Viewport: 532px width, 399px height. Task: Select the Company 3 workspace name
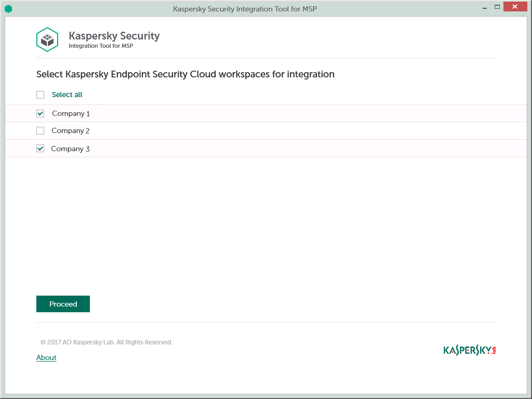[70, 149]
